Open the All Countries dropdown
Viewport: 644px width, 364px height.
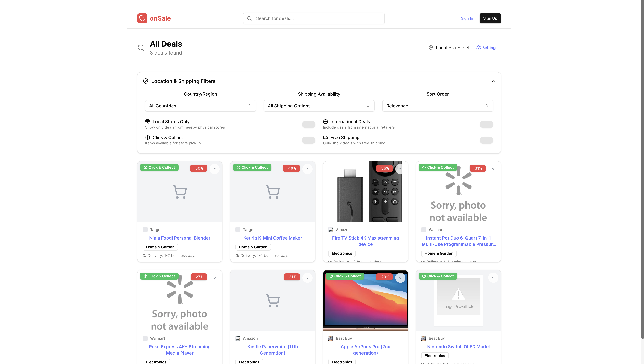(200, 106)
